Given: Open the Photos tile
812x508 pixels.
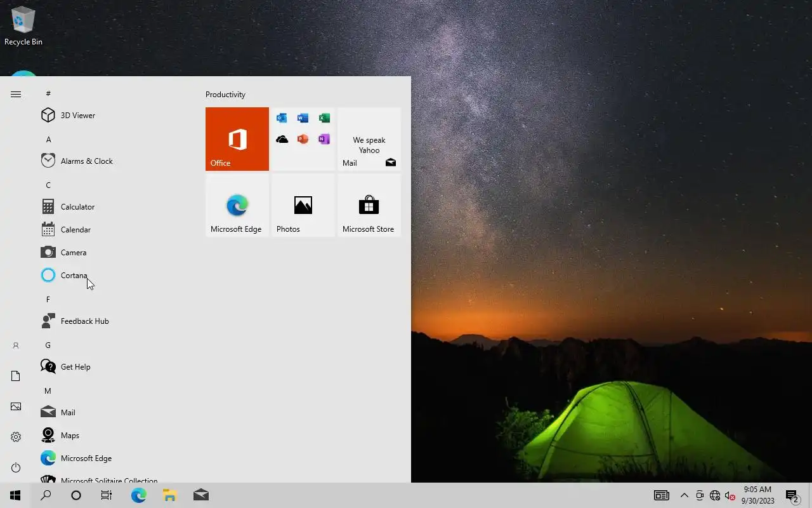Looking at the screenshot, I should (303, 205).
